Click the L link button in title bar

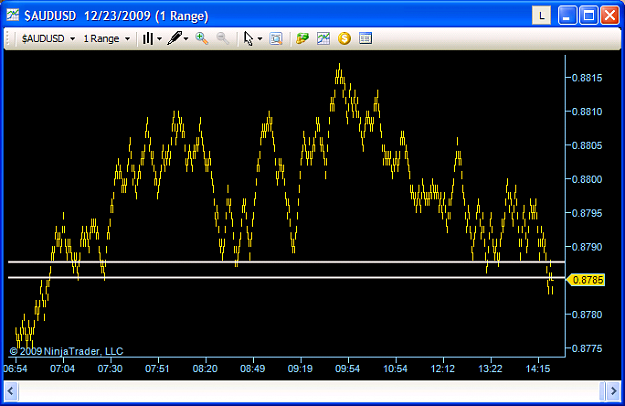coord(541,16)
